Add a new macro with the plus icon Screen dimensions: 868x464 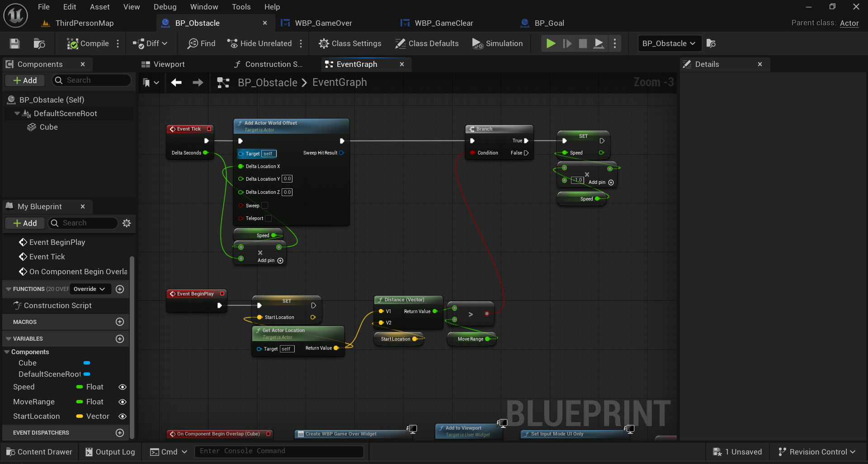point(120,322)
